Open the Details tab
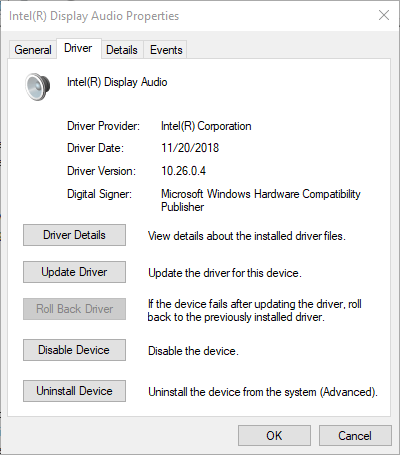Screen dimensions: 400x455 coord(122,50)
